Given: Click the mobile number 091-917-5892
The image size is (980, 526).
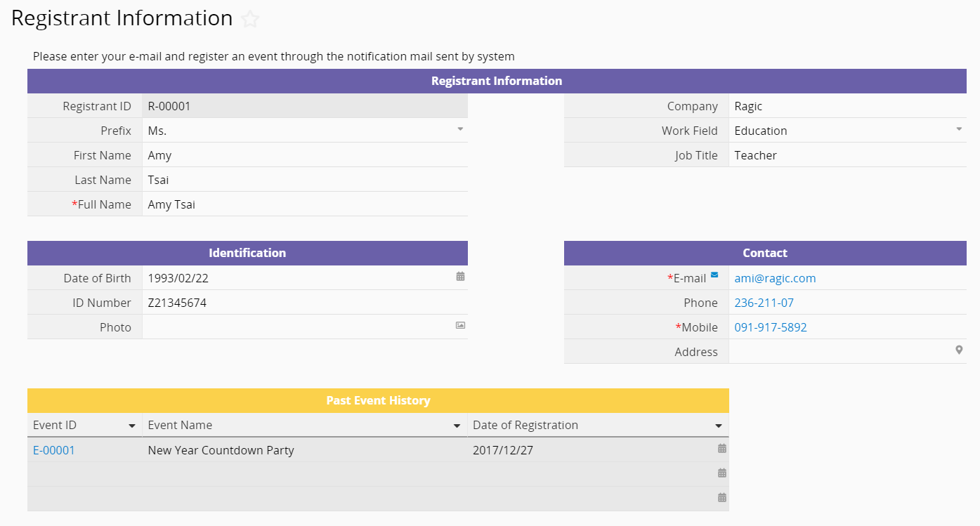Looking at the screenshot, I should coord(770,327).
